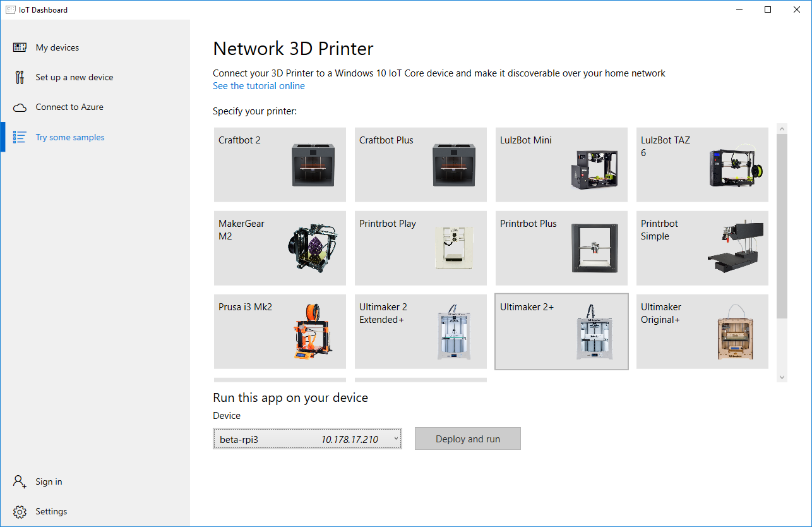The image size is (812, 527).
Task: Open the See the tutorial online link
Action: (x=259, y=86)
